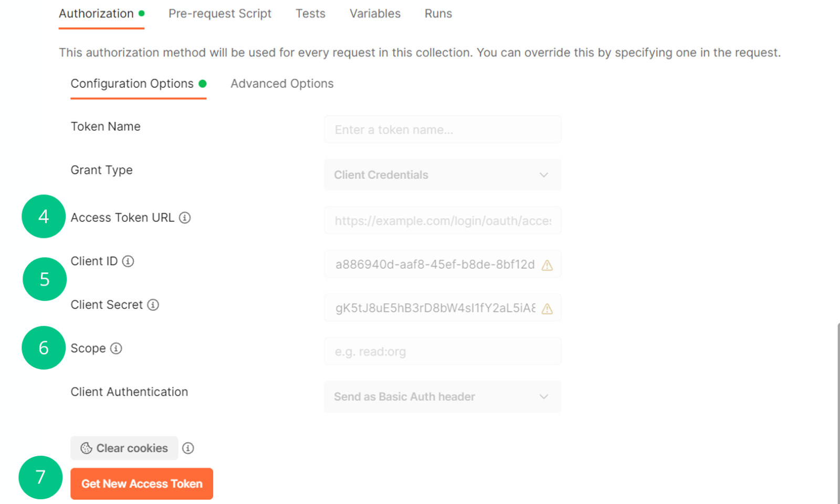Expand the Client Authentication dropdown

[443, 396]
